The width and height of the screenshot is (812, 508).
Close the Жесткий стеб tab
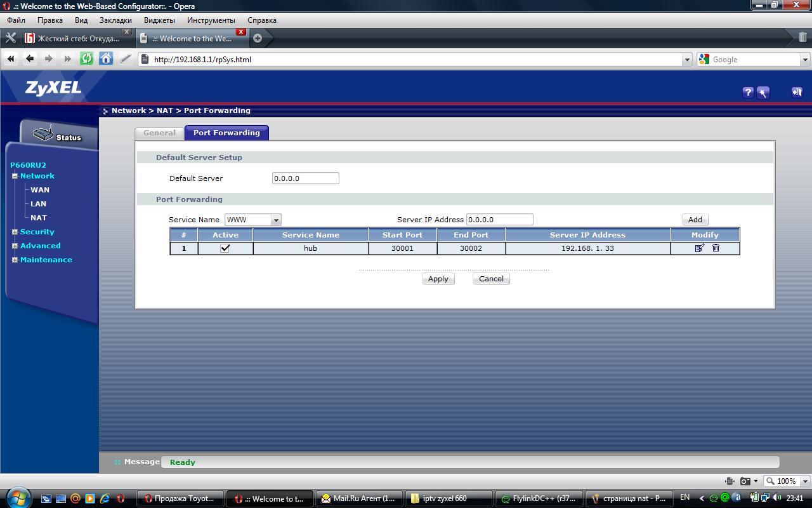pyautogui.click(x=126, y=32)
